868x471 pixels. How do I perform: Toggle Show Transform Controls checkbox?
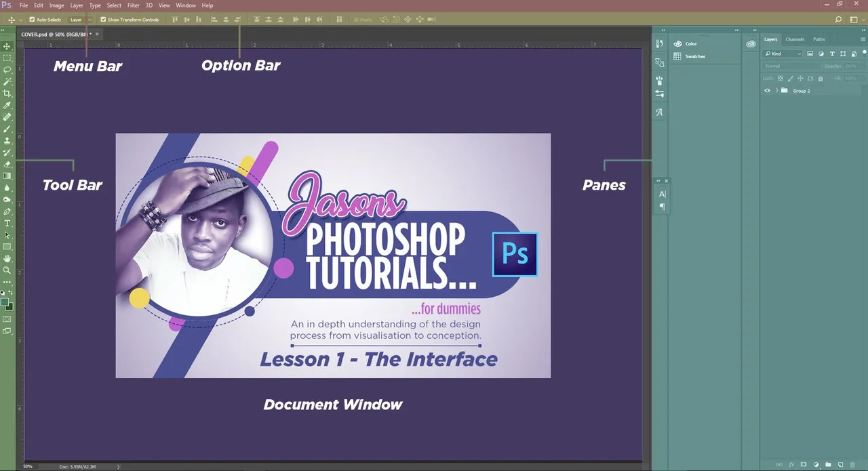[x=103, y=20]
